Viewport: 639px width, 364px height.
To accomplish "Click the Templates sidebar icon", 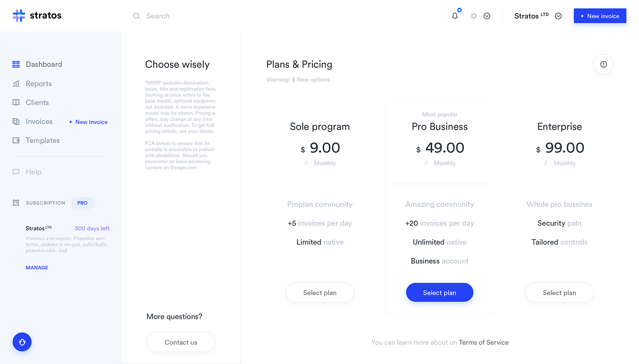I will pos(16,140).
